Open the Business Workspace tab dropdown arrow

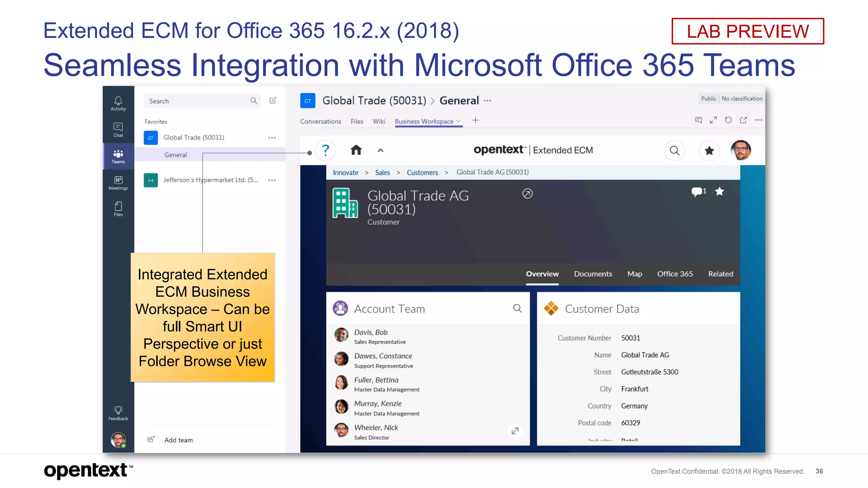458,121
